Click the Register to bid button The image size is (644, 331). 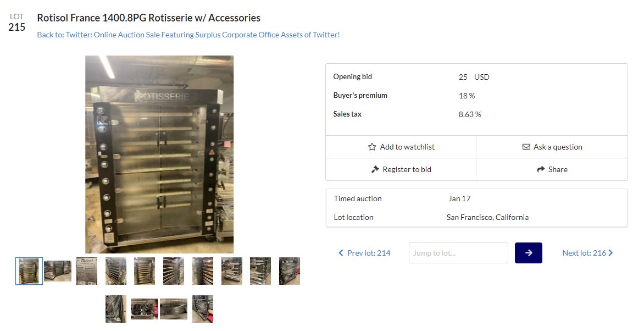coord(401,169)
